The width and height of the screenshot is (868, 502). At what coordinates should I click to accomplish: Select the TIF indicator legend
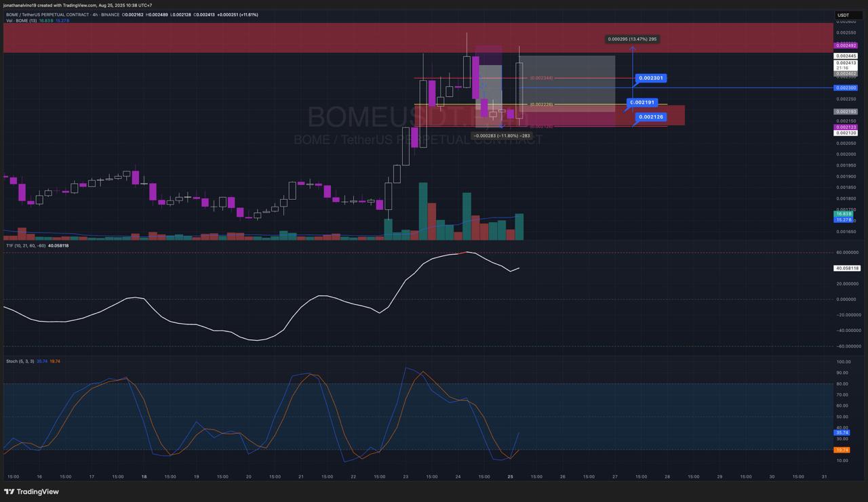click(26, 245)
